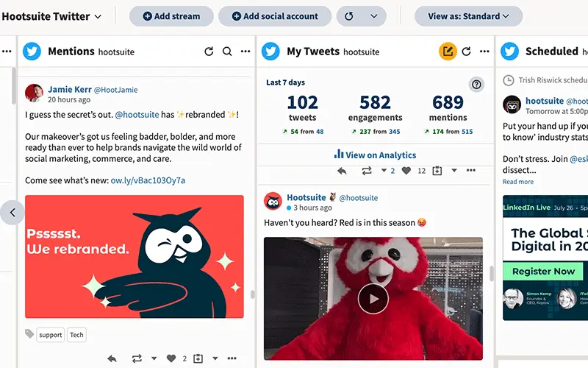588x368 pixels.
Task: Open the Hootsuite Twitter board dropdown
Action: tap(51, 16)
